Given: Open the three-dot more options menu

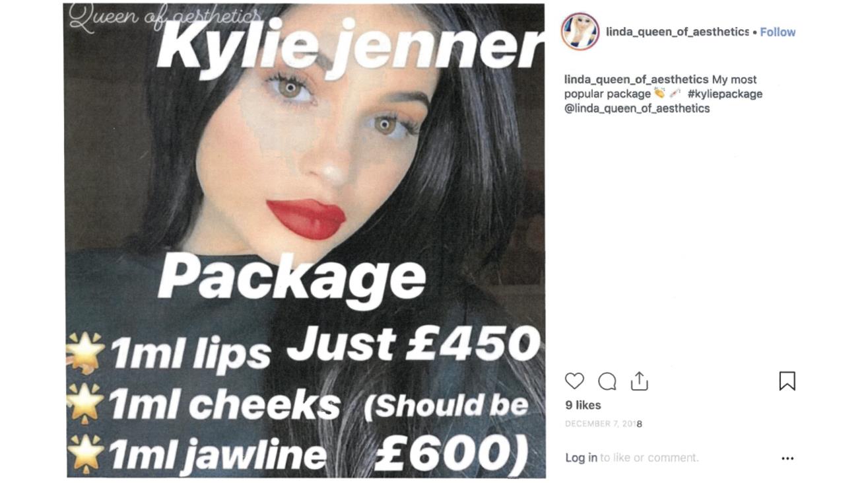Looking at the screenshot, I should coord(787,458).
